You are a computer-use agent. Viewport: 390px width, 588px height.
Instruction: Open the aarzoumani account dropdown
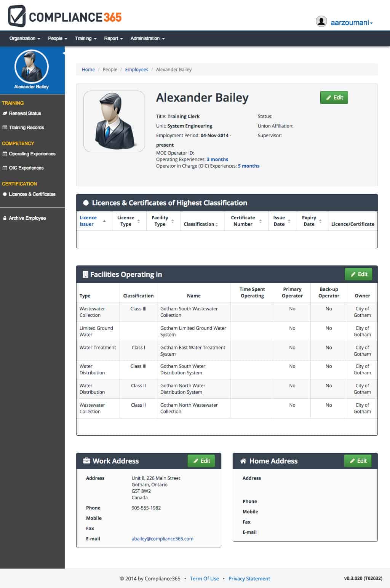(351, 22)
